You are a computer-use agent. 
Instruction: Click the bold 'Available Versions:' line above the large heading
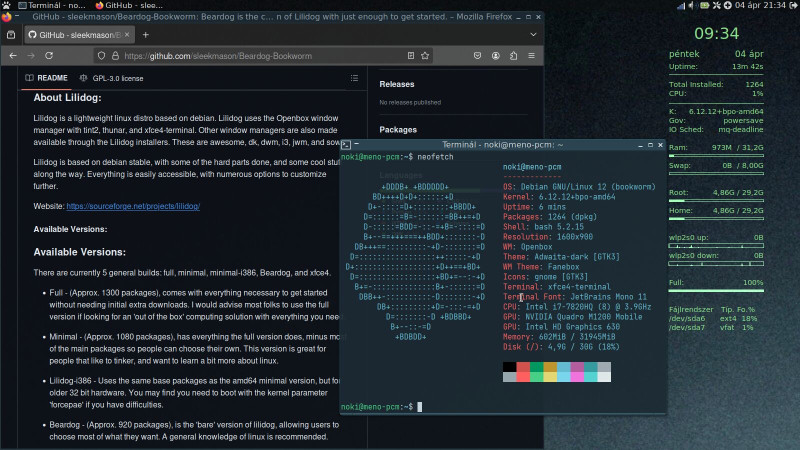tap(70, 229)
